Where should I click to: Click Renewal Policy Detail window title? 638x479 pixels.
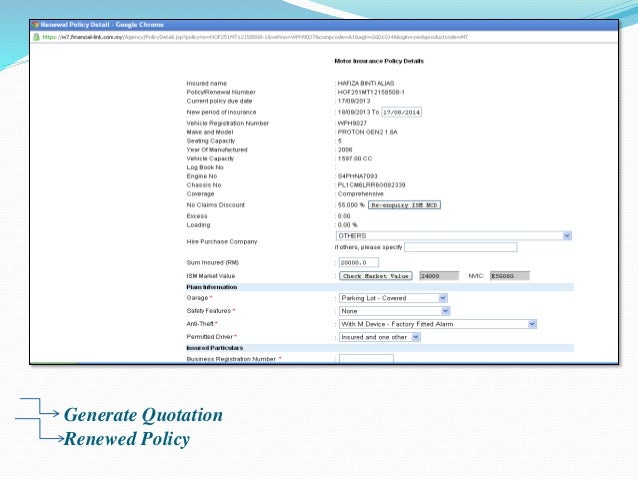102,25
